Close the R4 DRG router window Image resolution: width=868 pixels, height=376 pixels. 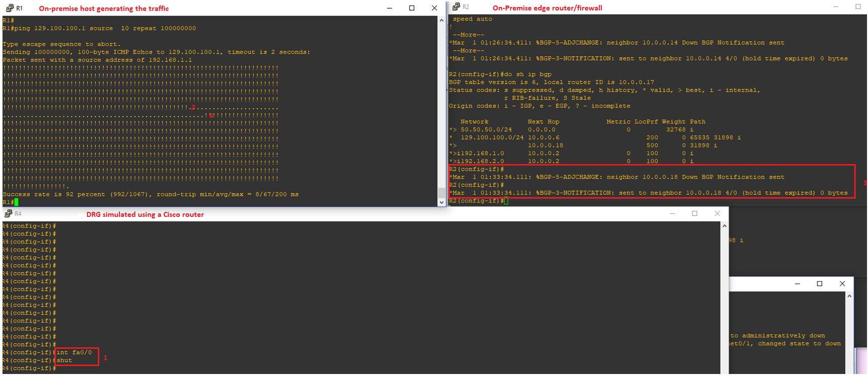tap(717, 214)
